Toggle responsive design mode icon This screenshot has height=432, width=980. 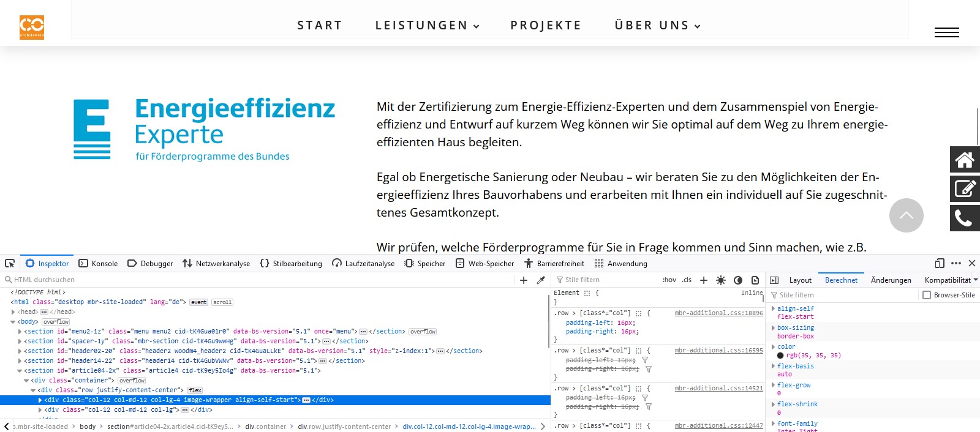pos(940,263)
